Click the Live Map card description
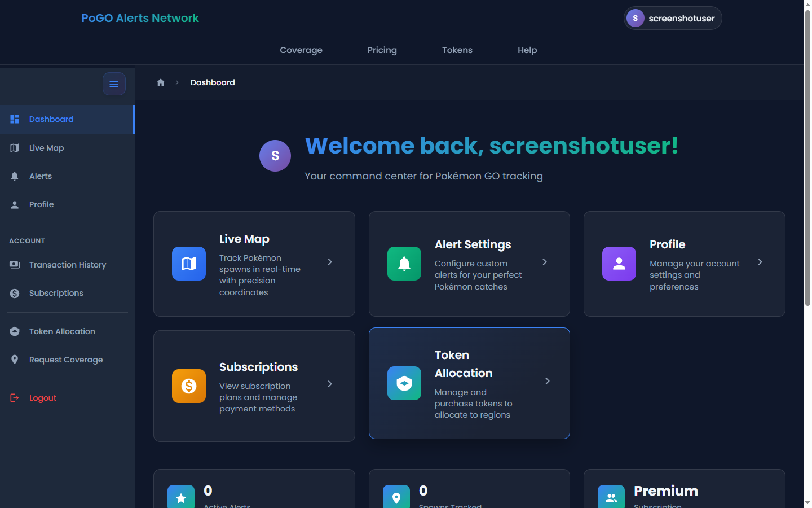Screen dimensions: 812x508 point(260,275)
